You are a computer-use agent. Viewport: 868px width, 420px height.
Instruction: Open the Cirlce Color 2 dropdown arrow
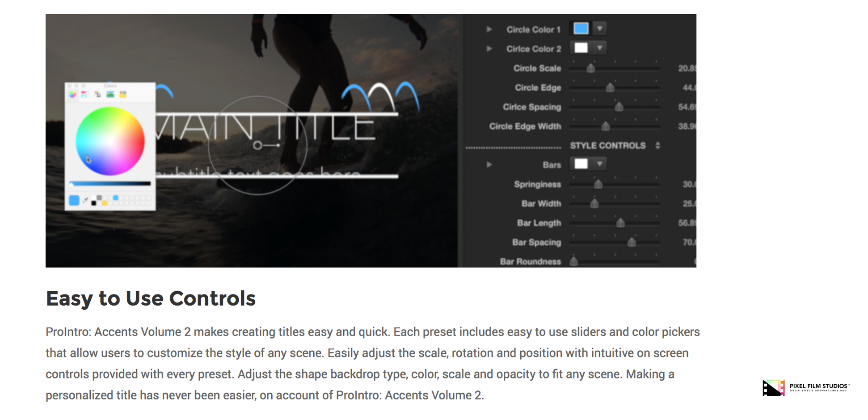(x=600, y=48)
